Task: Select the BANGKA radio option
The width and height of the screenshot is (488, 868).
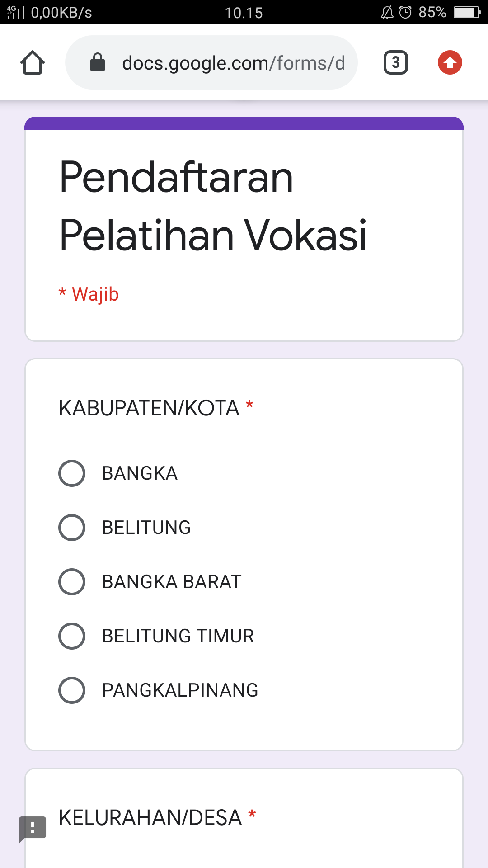Action: [x=72, y=473]
